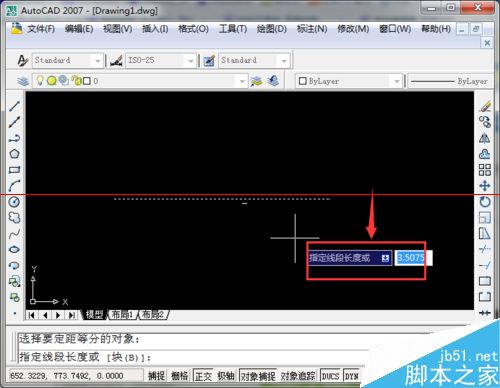The width and height of the screenshot is (500, 388).
Task: Select the Scale tool
Action: 485,218
